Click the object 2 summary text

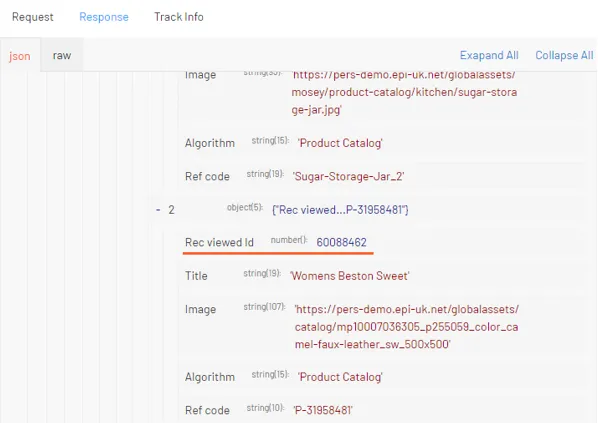(x=340, y=210)
